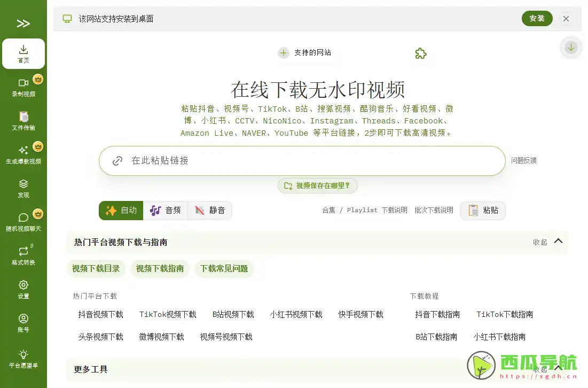Open 视频号视频下载 link
The height and width of the screenshot is (388, 588).
226,337
